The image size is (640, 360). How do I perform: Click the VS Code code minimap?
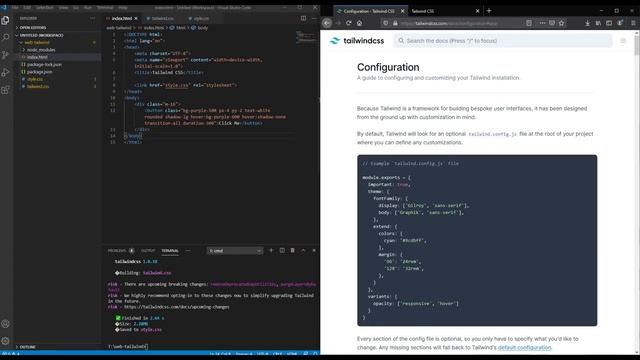click(x=306, y=38)
